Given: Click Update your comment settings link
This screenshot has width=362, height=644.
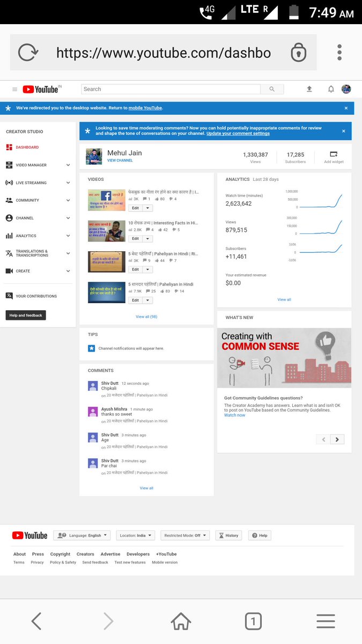Looking at the screenshot, I should [238, 134].
